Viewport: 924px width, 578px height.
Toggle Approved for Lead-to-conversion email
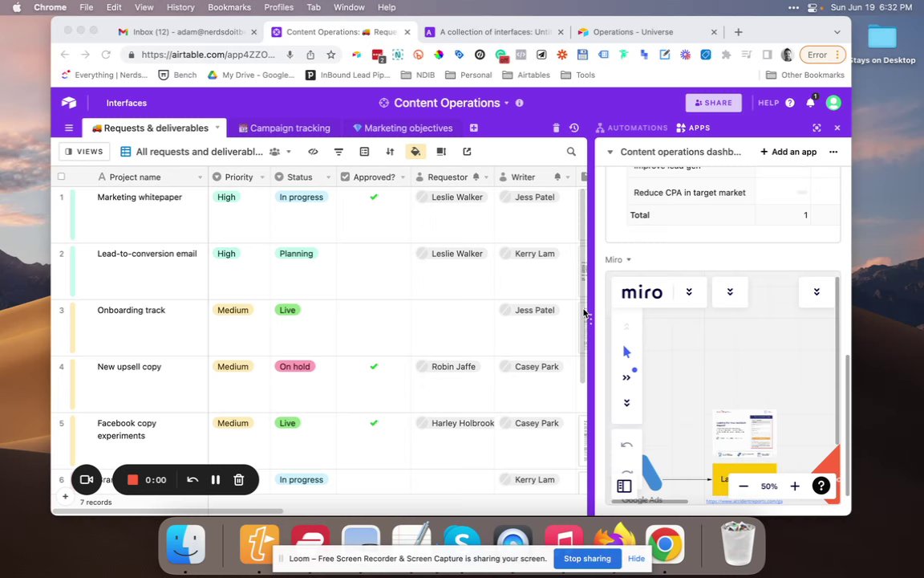[x=374, y=254]
